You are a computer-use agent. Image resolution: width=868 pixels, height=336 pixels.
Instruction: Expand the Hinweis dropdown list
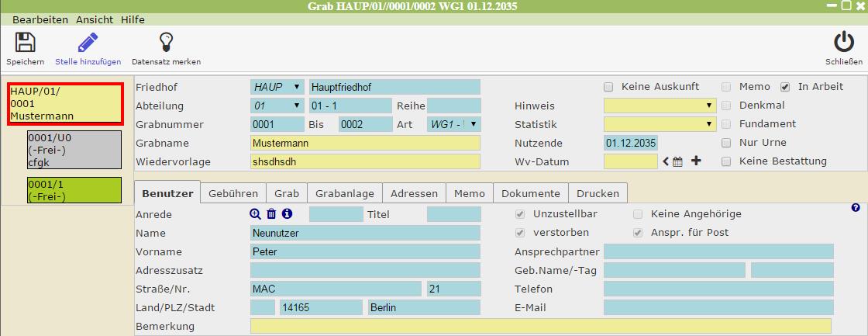coord(660,106)
